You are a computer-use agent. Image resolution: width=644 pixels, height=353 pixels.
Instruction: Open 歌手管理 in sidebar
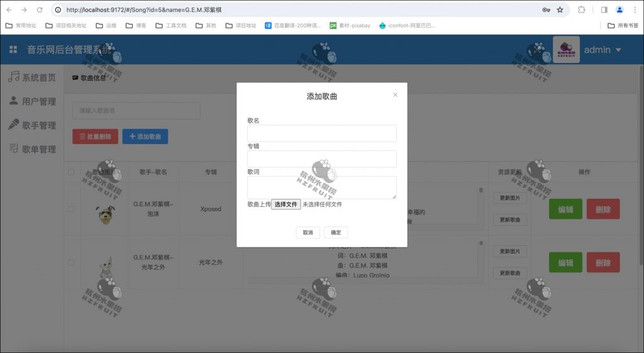38,125
